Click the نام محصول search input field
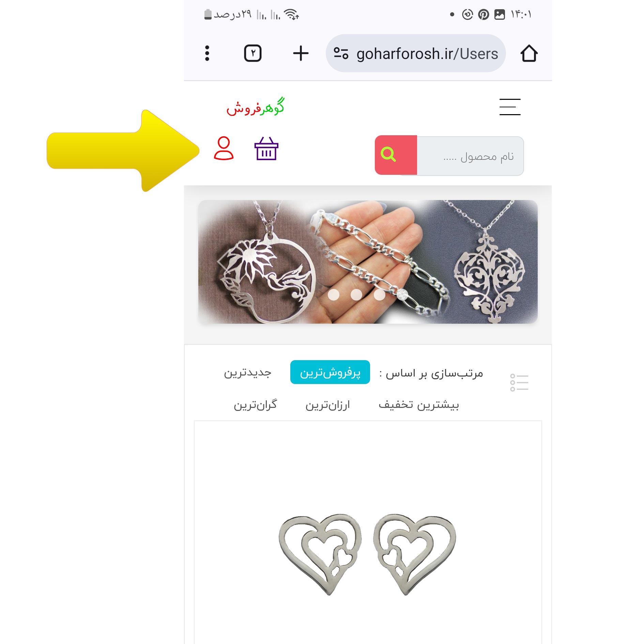Image resolution: width=644 pixels, height=644 pixels. 470,156
